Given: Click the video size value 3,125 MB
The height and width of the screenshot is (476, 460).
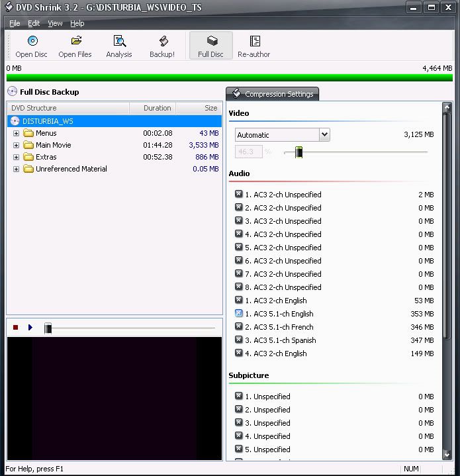Looking at the screenshot, I should [x=419, y=134].
